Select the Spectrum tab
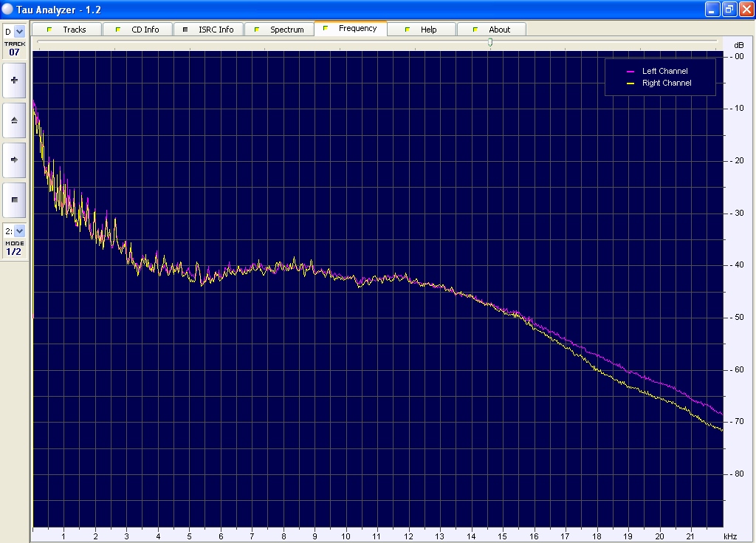Image resolution: width=756 pixels, height=543 pixels. click(280, 30)
